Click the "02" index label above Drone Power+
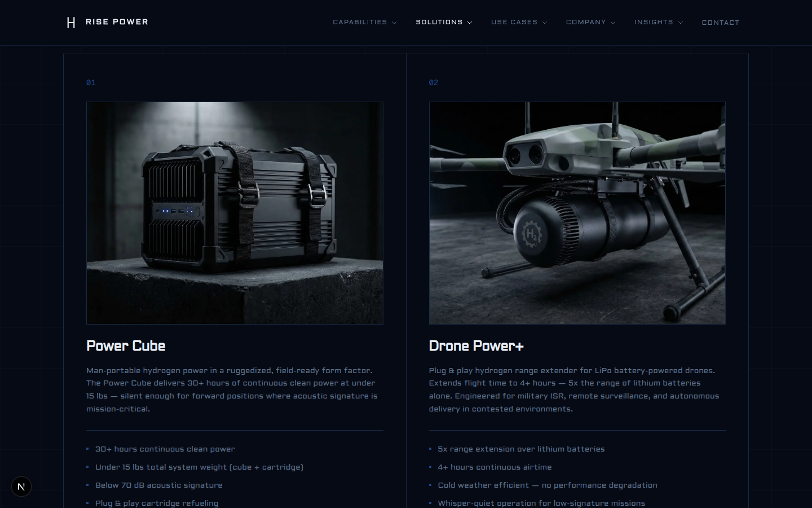The height and width of the screenshot is (508, 812). click(x=434, y=82)
